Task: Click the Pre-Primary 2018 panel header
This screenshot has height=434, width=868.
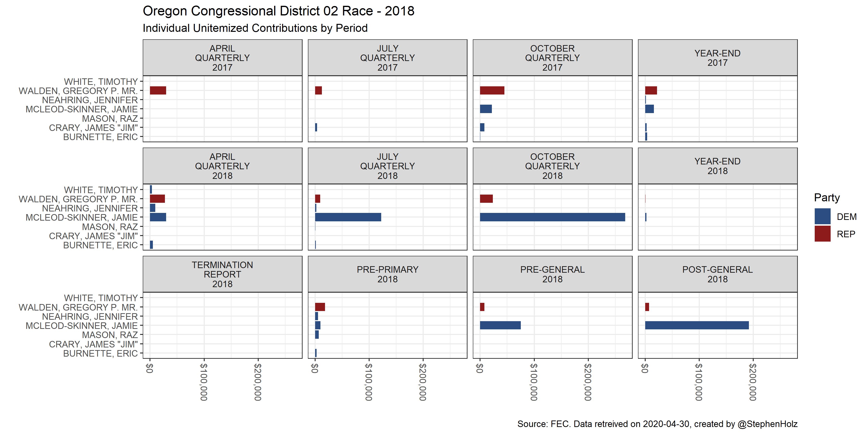Action: pos(387,274)
